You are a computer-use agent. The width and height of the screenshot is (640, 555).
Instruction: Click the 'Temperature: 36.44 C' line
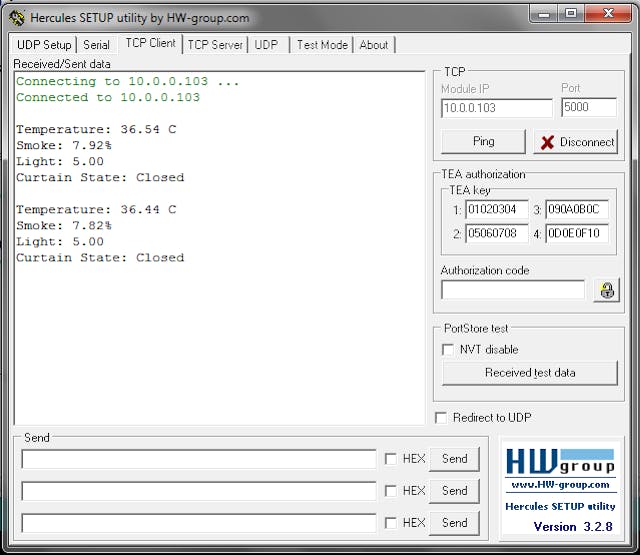[x=96, y=210]
